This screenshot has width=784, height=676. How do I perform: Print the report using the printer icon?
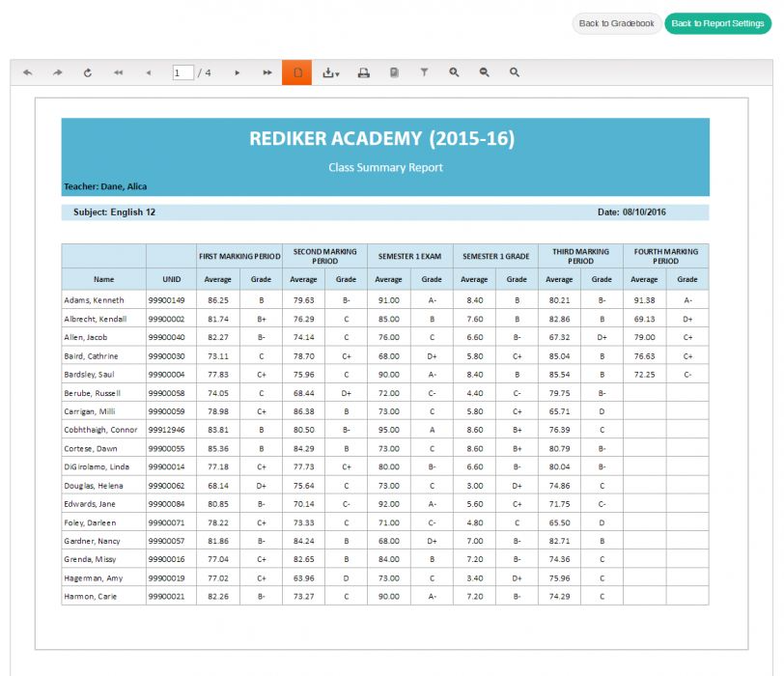point(363,72)
